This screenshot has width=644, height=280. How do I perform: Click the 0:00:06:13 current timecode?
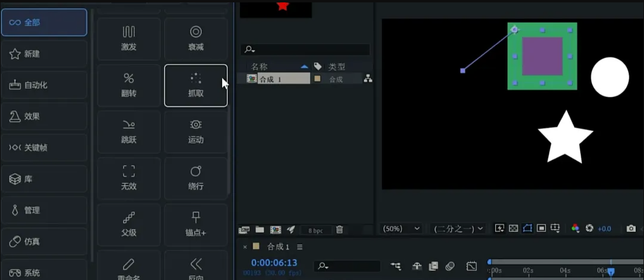(274, 262)
